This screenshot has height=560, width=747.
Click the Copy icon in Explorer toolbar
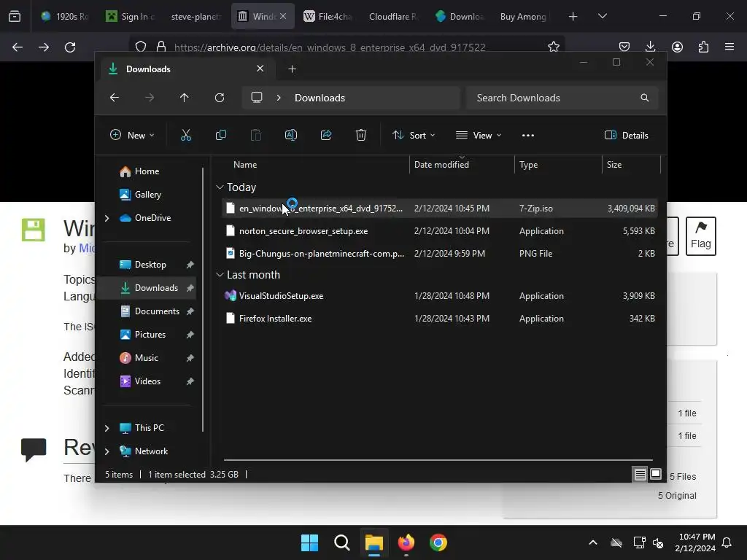pyautogui.click(x=220, y=135)
